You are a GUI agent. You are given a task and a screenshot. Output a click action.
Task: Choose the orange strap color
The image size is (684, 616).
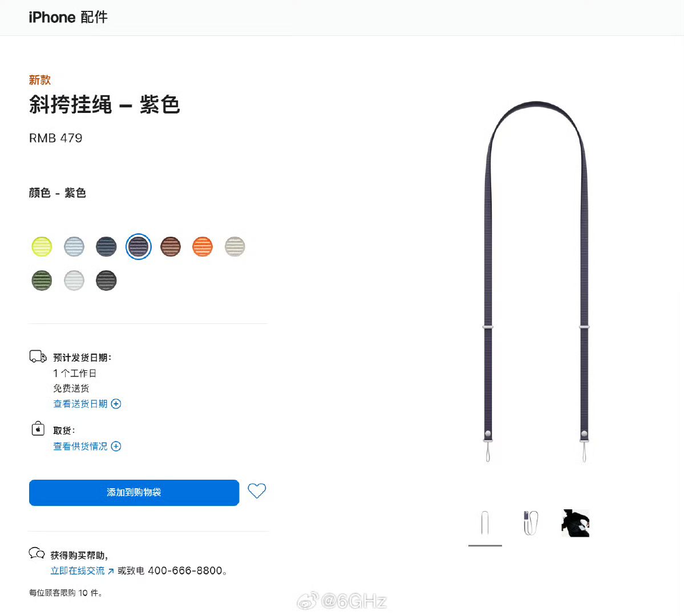(x=203, y=246)
